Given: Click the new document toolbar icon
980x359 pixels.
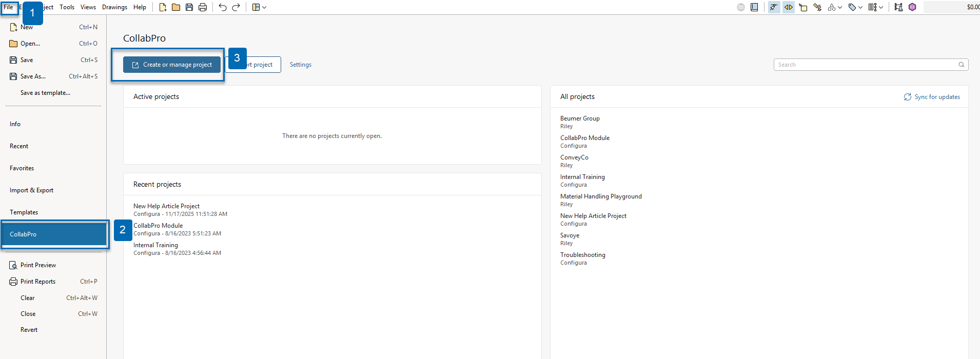Looking at the screenshot, I should pos(163,7).
